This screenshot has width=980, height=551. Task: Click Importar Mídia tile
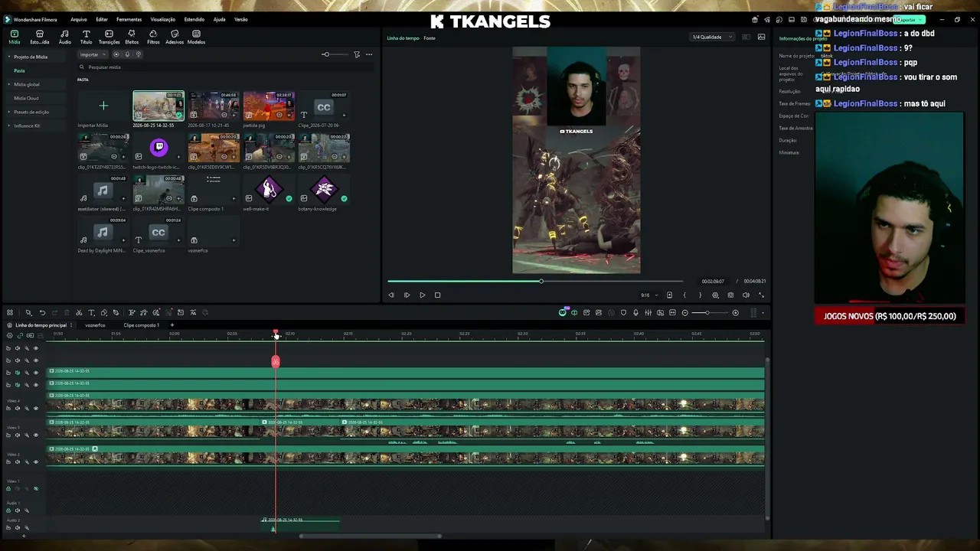pos(103,106)
